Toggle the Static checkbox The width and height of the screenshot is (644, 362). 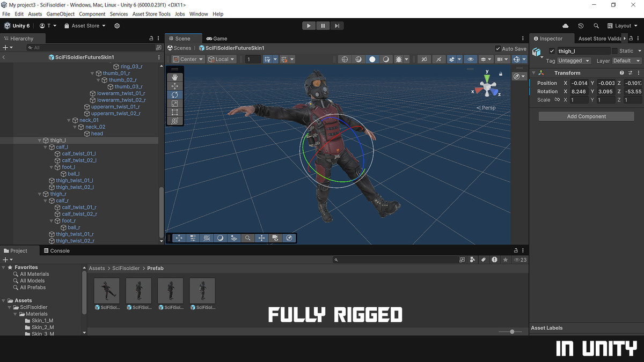(x=615, y=51)
